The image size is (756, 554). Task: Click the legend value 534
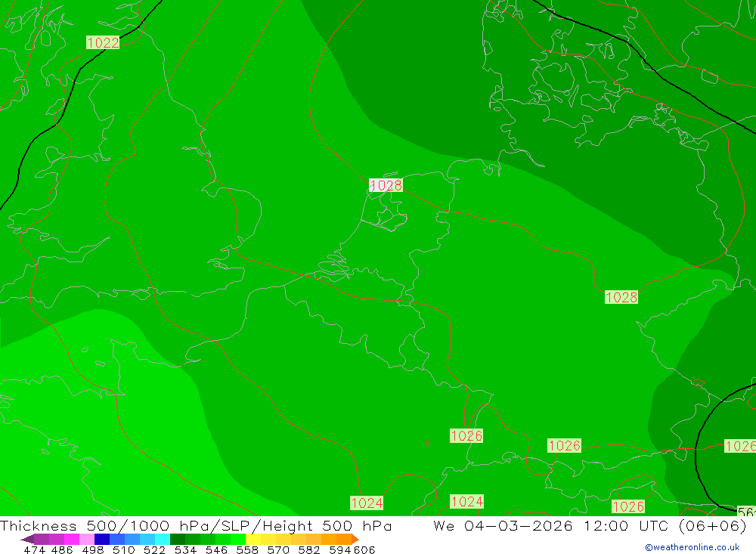185,549
